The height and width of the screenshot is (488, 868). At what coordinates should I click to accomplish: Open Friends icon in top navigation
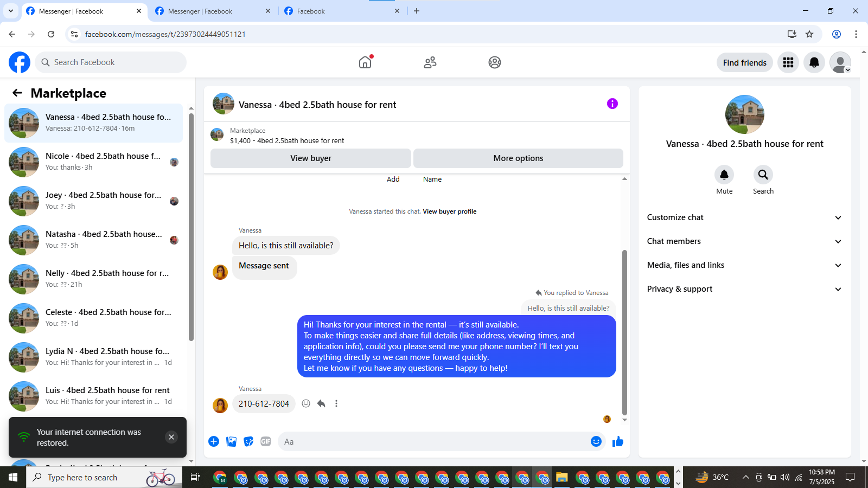click(x=430, y=62)
